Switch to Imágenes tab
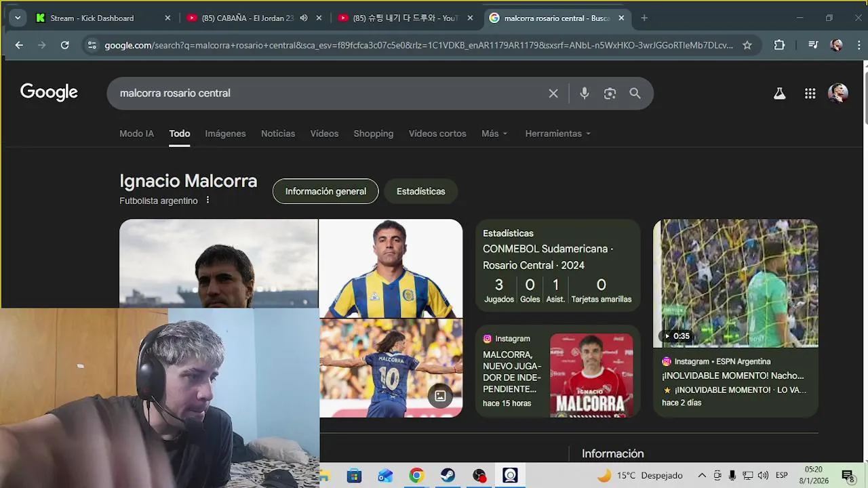868x488 pixels. tap(225, 134)
